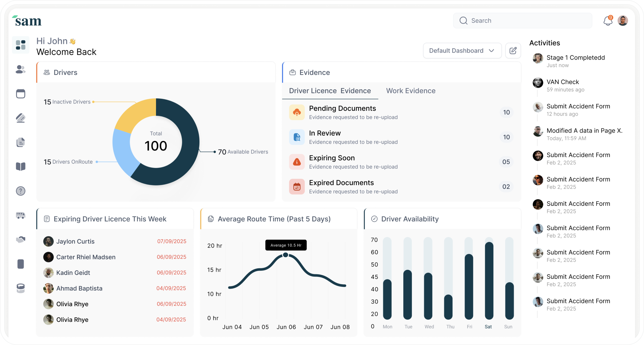The width and height of the screenshot is (644, 345).
Task: Open the VAN Check activity entry
Action: click(x=563, y=82)
